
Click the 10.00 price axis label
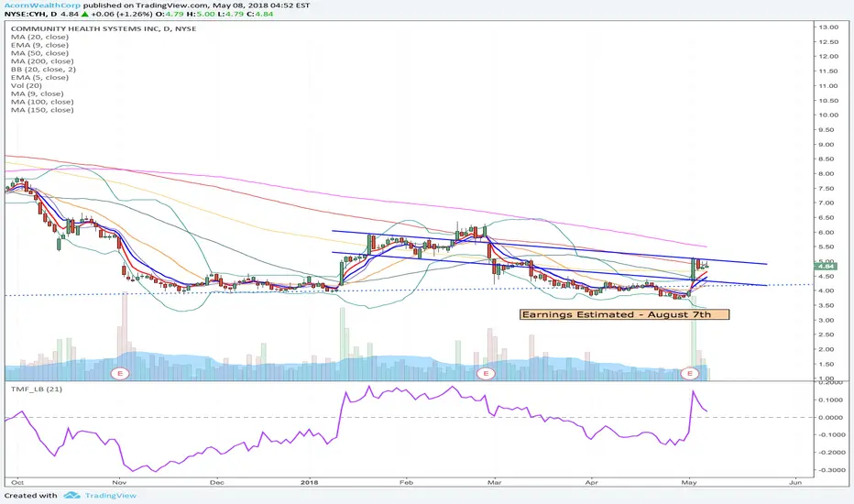click(x=828, y=115)
